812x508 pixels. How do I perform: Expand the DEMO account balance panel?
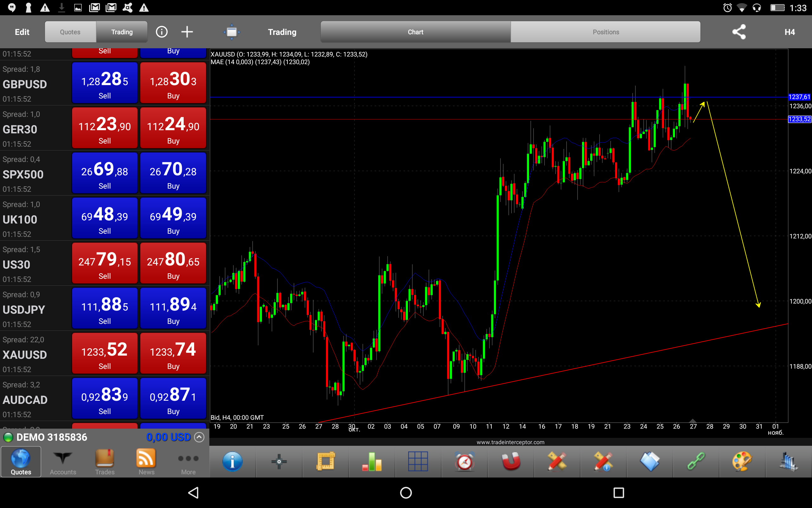click(x=199, y=437)
